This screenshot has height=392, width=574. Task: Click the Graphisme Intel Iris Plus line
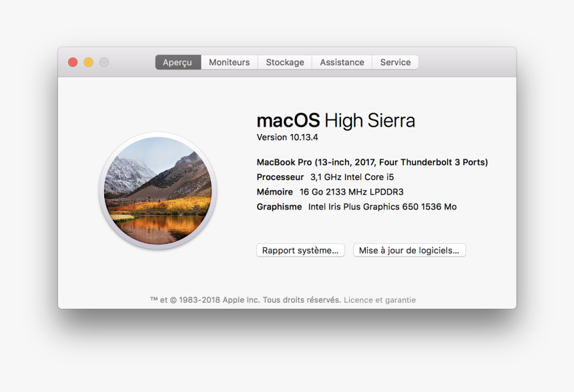tap(356, 207)
